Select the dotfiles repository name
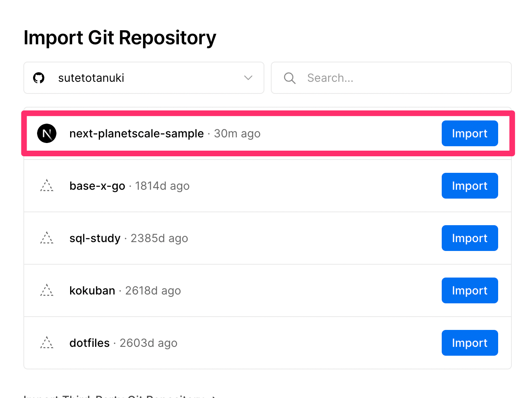Screen dimensions: 532x398 point(89,343)
